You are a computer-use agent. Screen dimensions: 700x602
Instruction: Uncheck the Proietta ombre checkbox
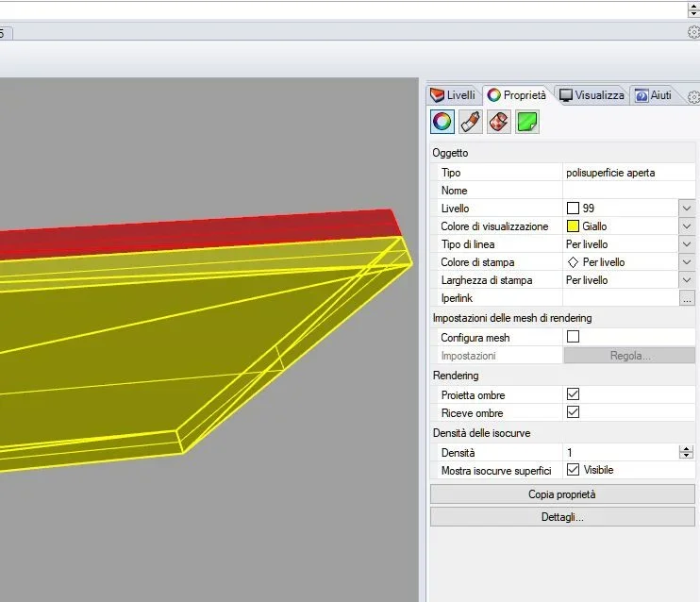click(573, 394)
